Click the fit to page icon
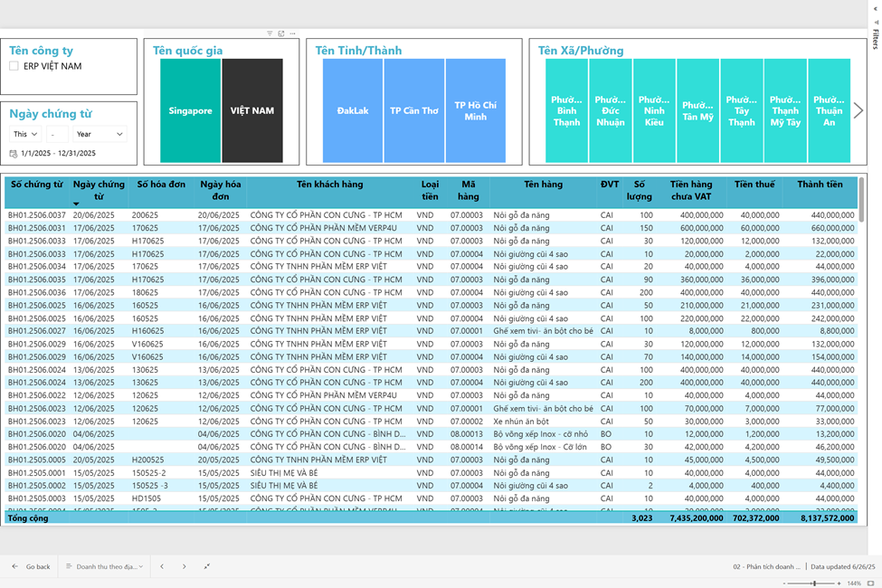 pos(870,583)
